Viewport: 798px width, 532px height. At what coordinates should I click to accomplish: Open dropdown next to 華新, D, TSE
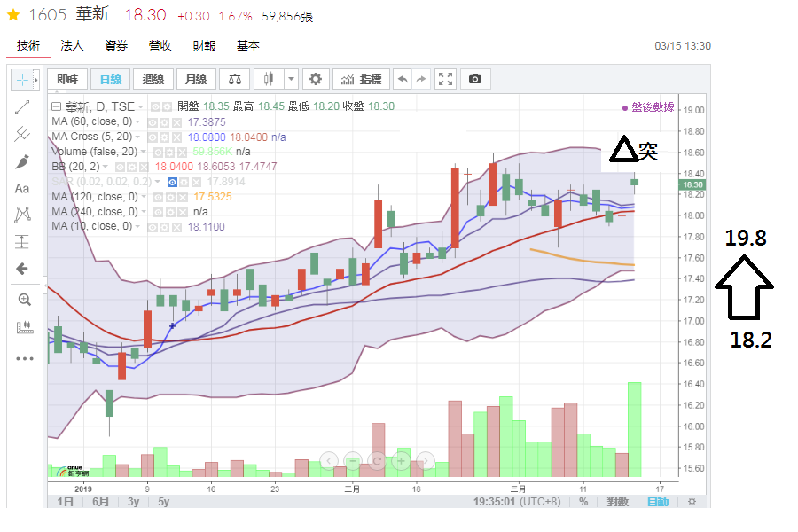(x=140, y=107)
